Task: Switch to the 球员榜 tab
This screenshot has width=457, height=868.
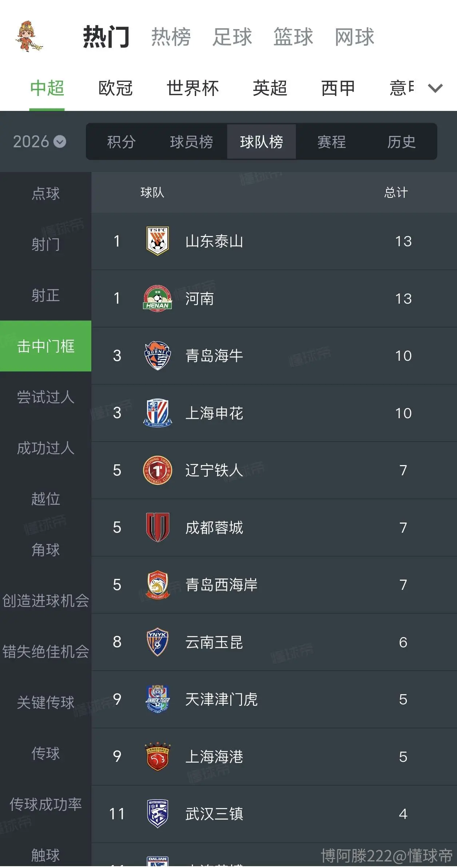Action: pos(191,142)
